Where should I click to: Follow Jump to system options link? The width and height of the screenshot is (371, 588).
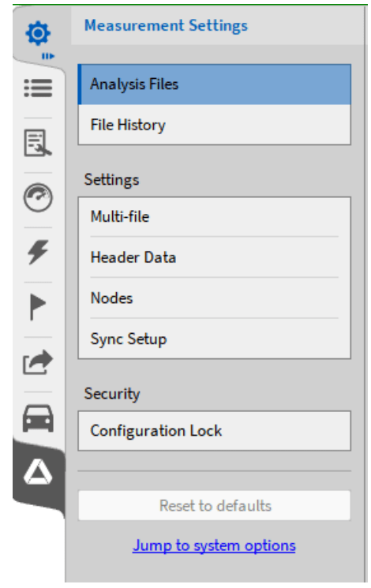214,545
